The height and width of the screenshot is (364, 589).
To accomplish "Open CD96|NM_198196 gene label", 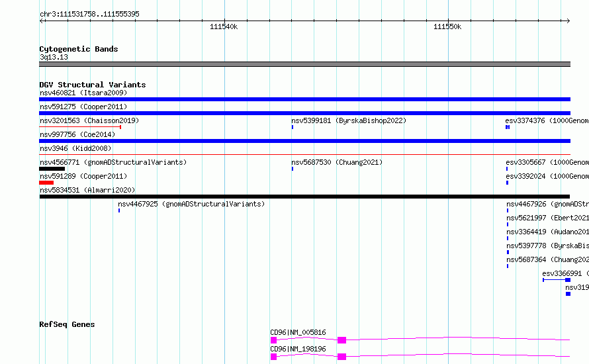I will pyautogui.click(x=298, y=349).
